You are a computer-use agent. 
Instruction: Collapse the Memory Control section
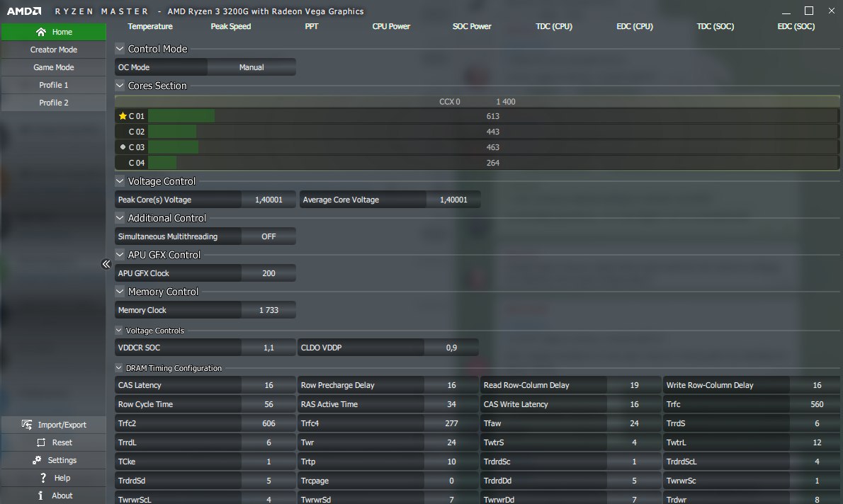tap(120, 291)
